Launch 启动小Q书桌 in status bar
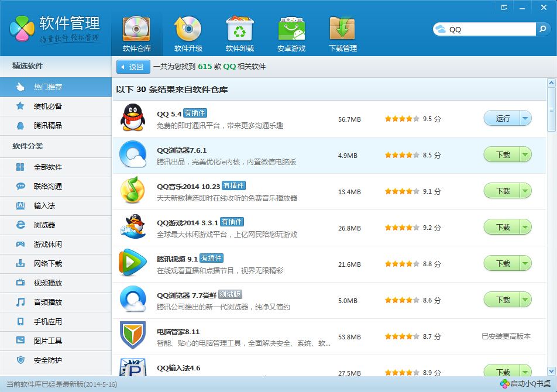Screen dimensions: 557x392 pos(525,383)
